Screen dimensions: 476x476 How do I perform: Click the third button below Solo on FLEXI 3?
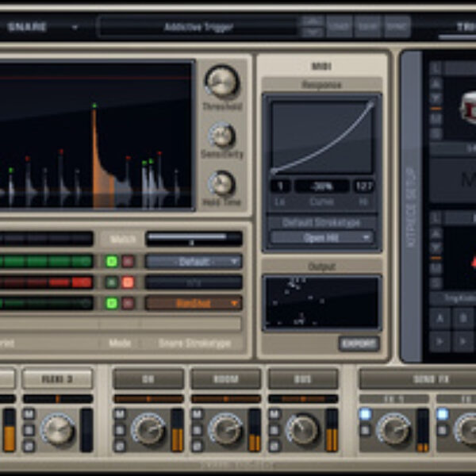point(29,446)
